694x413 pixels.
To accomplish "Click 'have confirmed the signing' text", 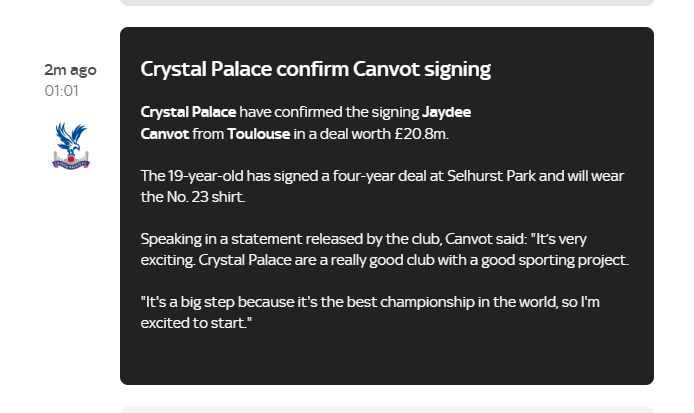I will click(329, 112).
